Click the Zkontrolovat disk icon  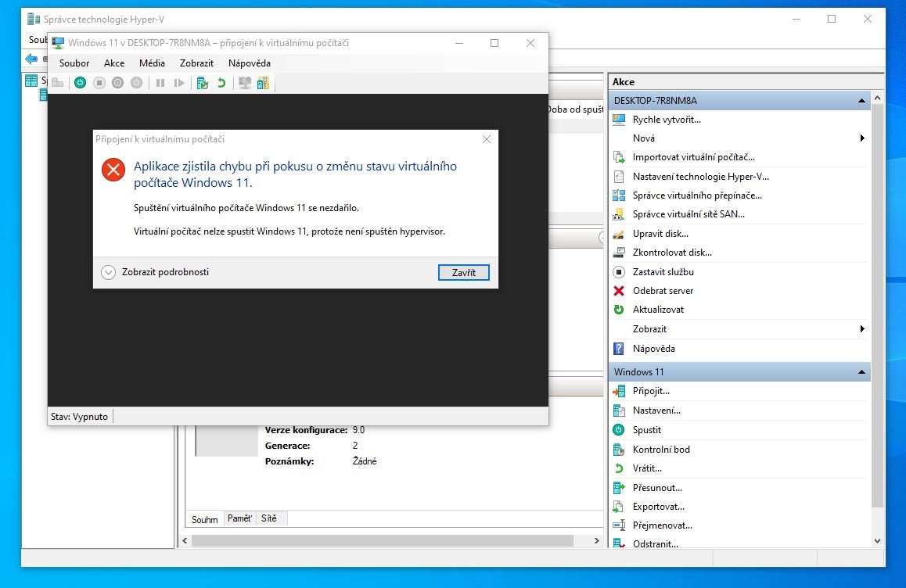(619, 253)
